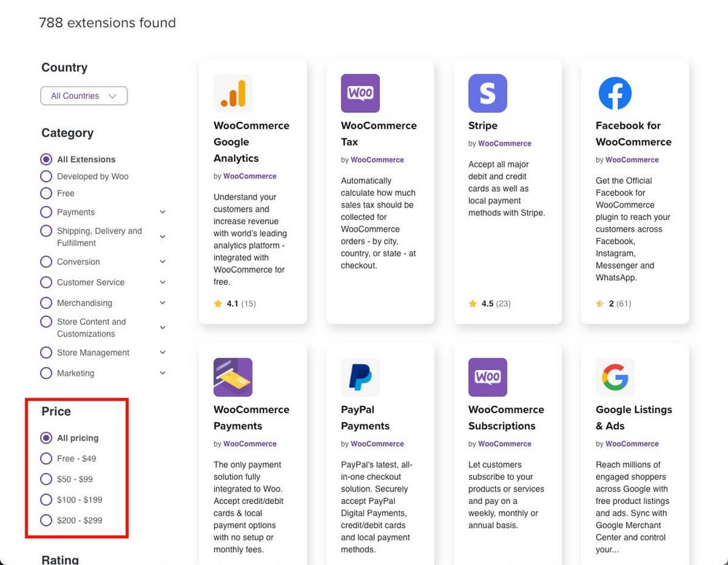This screenshot has width=728, height=565.
Task: Select the All pricing radio option
Action: 46,438
